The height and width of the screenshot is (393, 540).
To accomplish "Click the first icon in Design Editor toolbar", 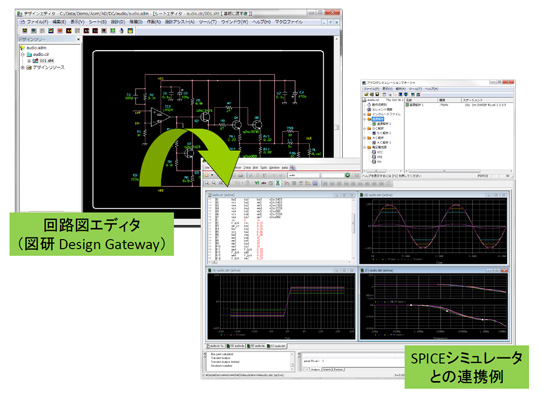I will pos(24,31).
